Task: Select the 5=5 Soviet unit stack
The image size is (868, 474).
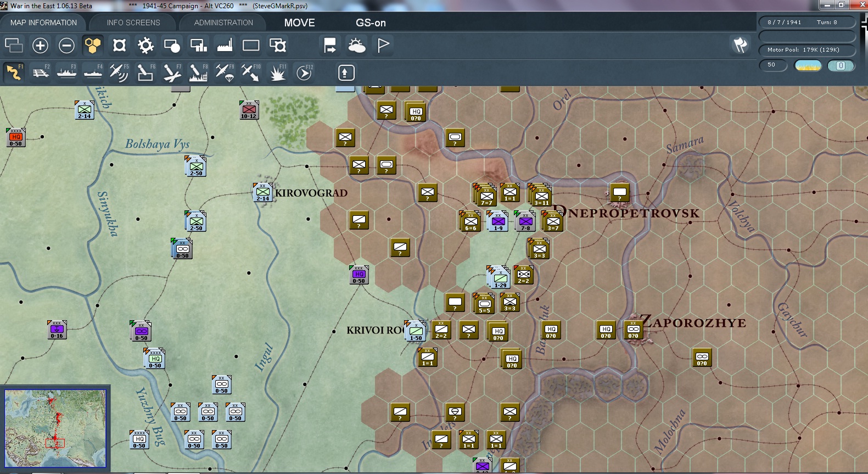Action: coord(484,304)
